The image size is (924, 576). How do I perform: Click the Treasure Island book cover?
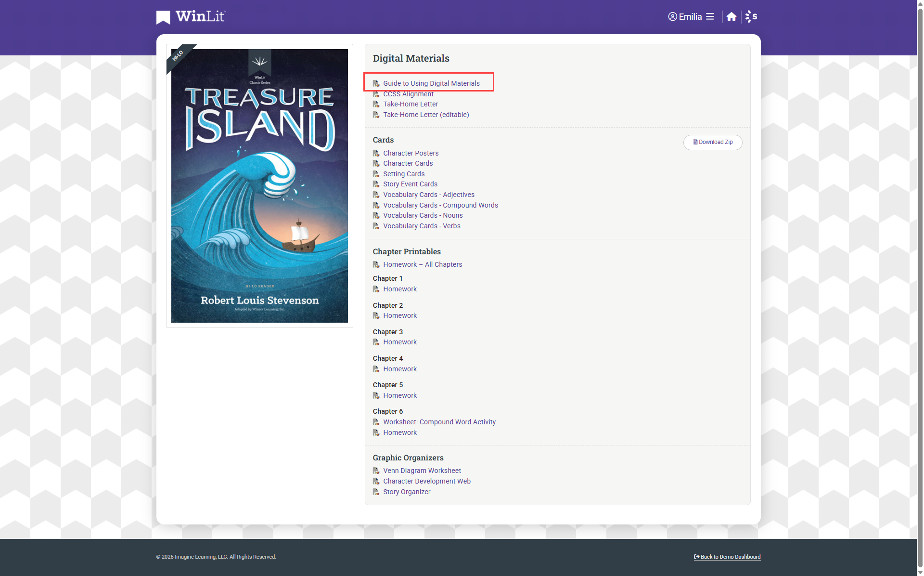259,186
